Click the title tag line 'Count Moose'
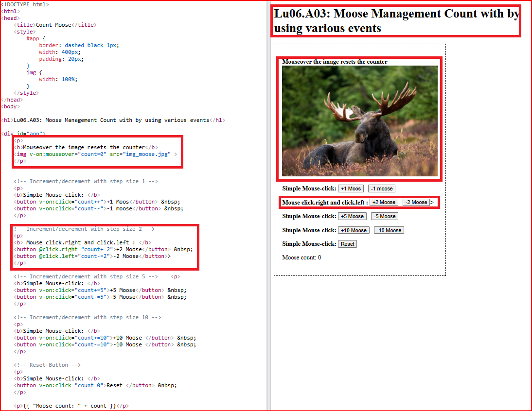 pos(55,25)
